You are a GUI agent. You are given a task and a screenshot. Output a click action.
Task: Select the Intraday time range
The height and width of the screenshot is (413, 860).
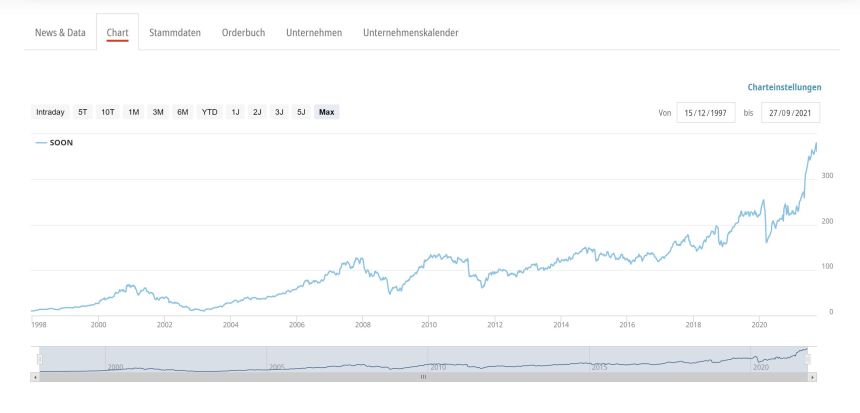50,112
